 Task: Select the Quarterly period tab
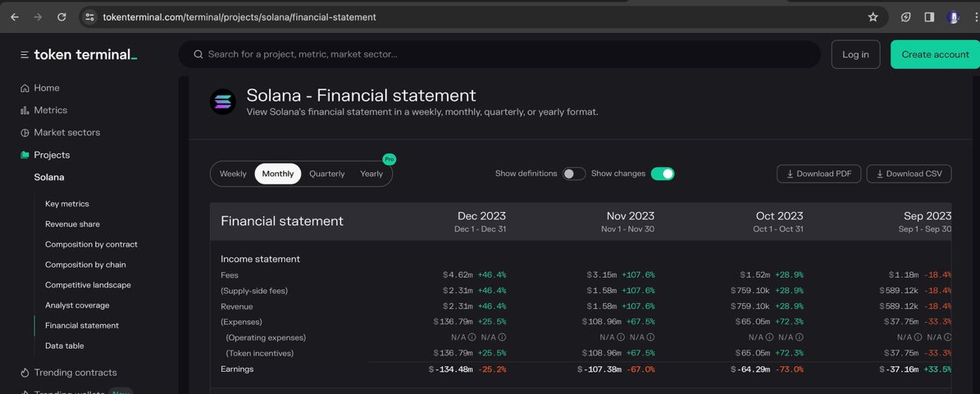(x=327, y=174)
